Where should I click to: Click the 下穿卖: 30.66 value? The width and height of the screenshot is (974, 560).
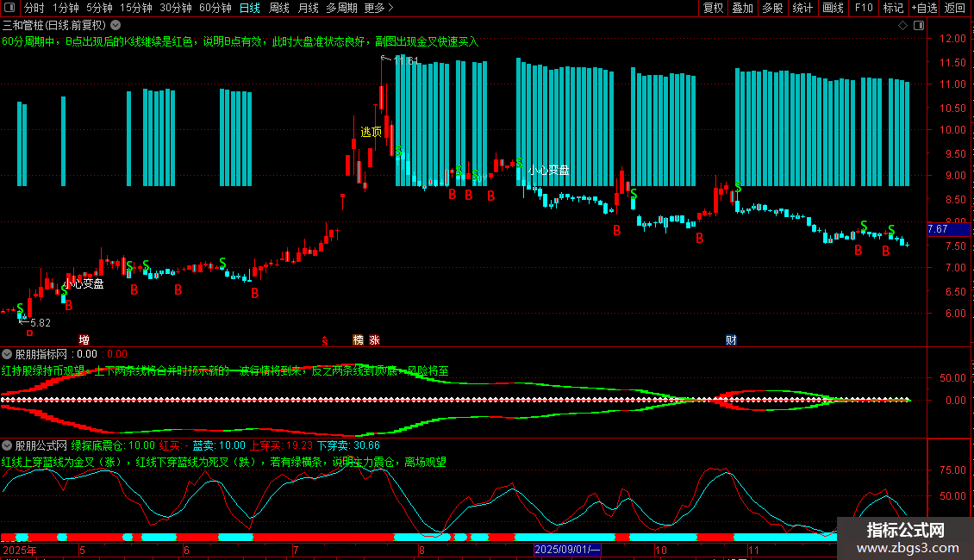348,445
